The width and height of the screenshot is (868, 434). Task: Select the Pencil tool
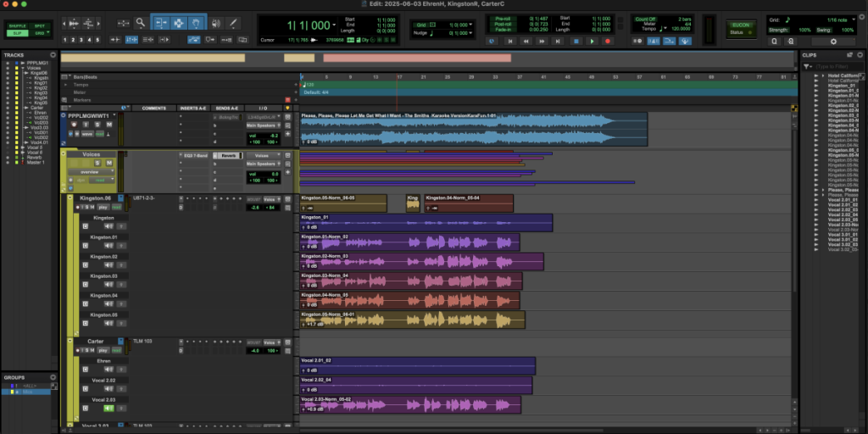[234, 24]
